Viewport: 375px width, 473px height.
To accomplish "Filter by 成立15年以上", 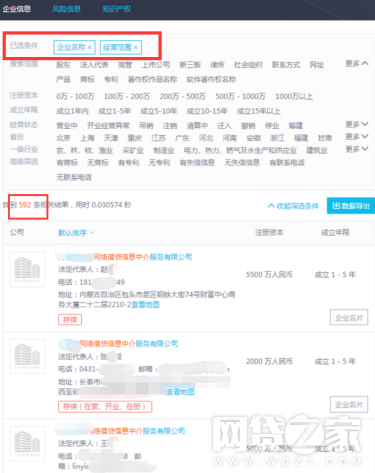I will pos(259,111).
